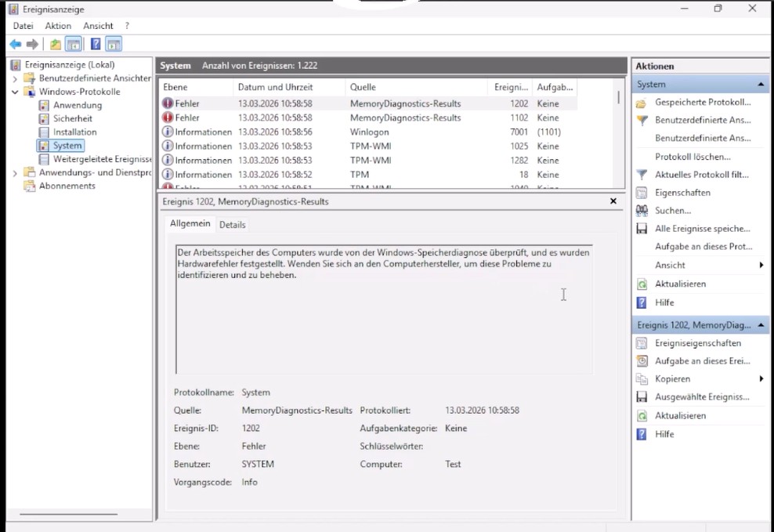Image resolution: width=774 pixels, height=532 pixels.
Task: Click the floppy icon for Alle Ereignisse speichern
Action: pos(642,229)
